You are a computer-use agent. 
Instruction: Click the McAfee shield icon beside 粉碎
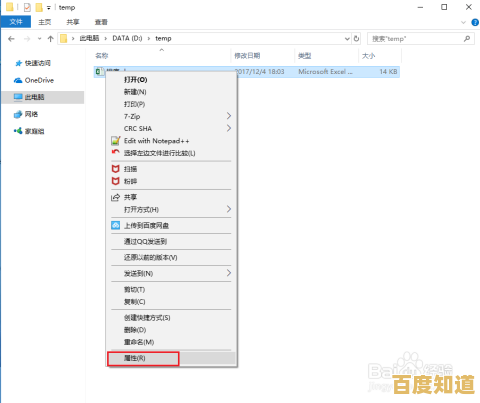(115, 181)
